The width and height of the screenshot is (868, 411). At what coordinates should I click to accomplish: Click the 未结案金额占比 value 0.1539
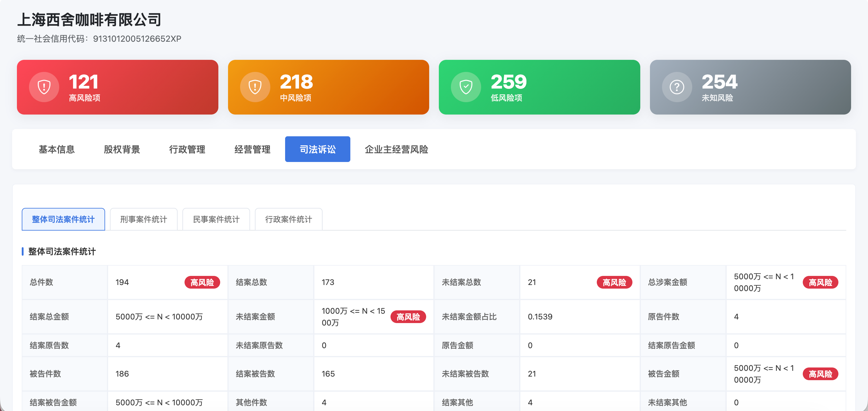pos(540,317)
